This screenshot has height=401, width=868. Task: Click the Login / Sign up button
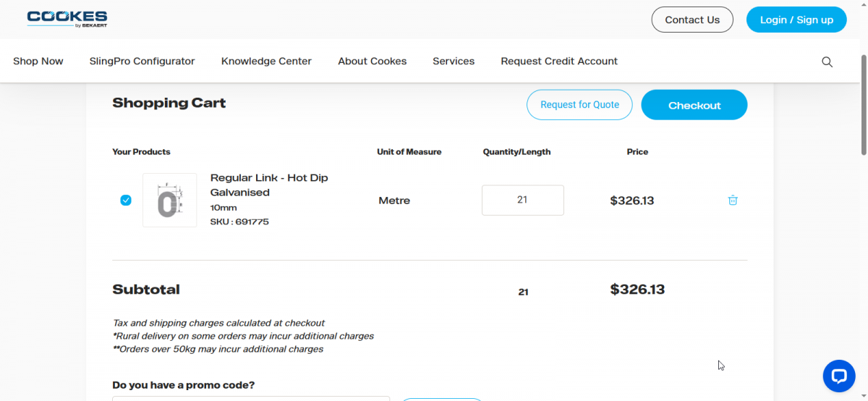796,20
